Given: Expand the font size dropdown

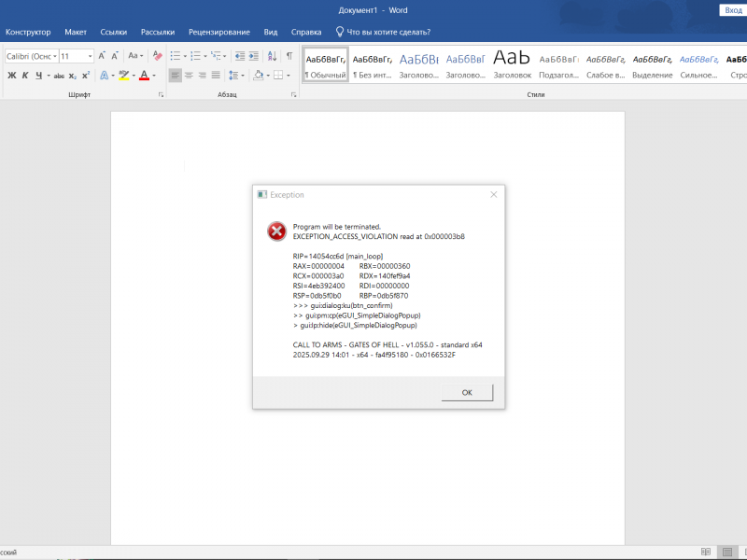Looking at the screenshot, I should click(x=90, y=56).
